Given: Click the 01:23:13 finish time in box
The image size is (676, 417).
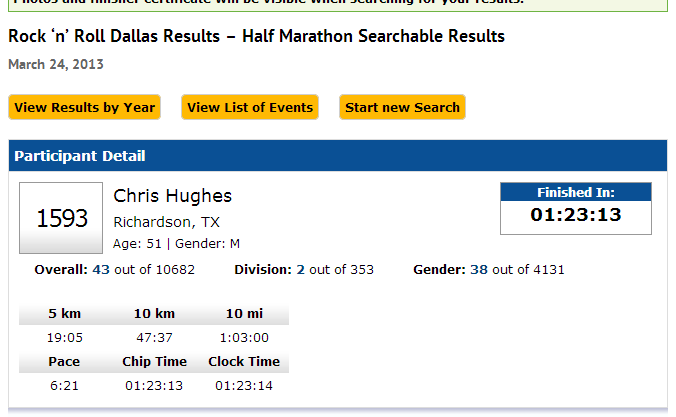Looking at the screenshot, I should pyautogui.click(x=576, y=215).
